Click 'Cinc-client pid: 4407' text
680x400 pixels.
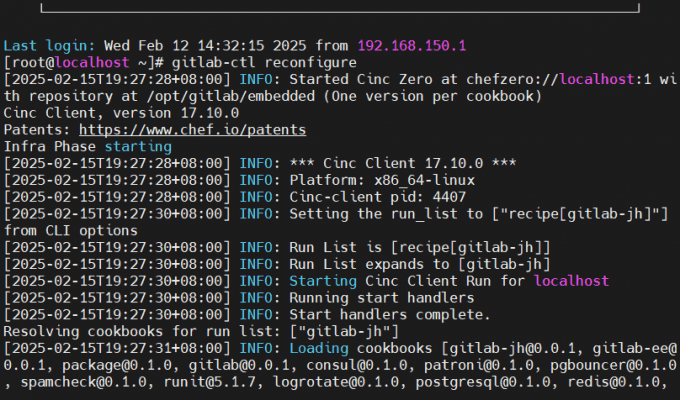[x=378, y=197]
